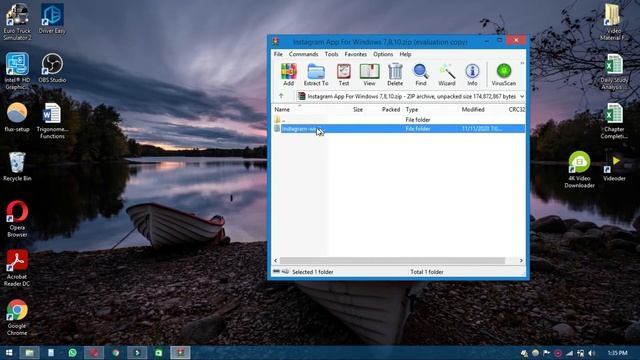This screenshot has height=360, width=640.
Task: Launch the Wizard tool
Action: point(447,75)
